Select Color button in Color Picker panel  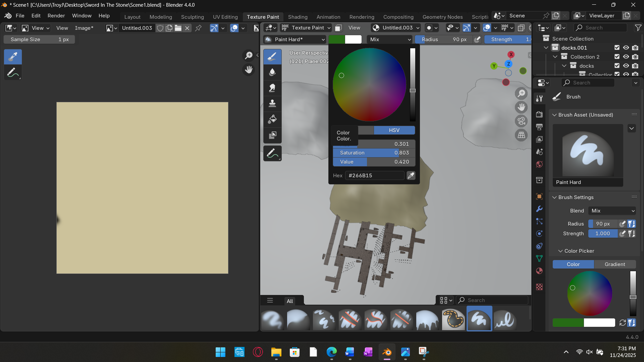click(x=573, y=264)
